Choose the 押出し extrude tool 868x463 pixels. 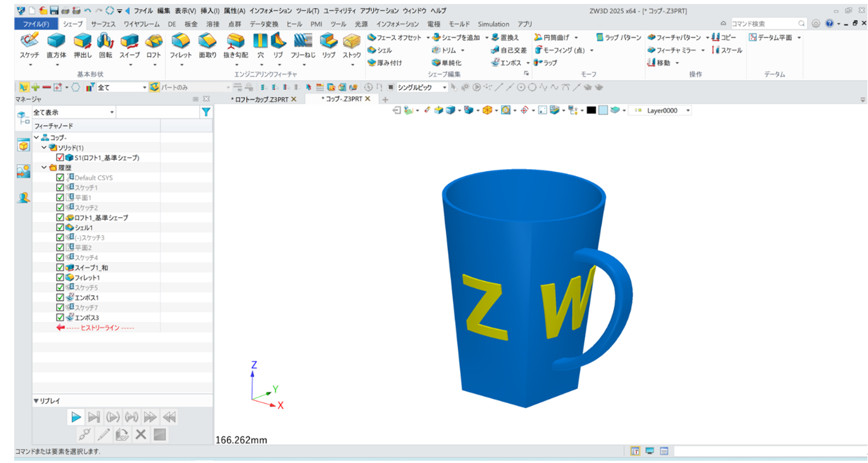82,46
